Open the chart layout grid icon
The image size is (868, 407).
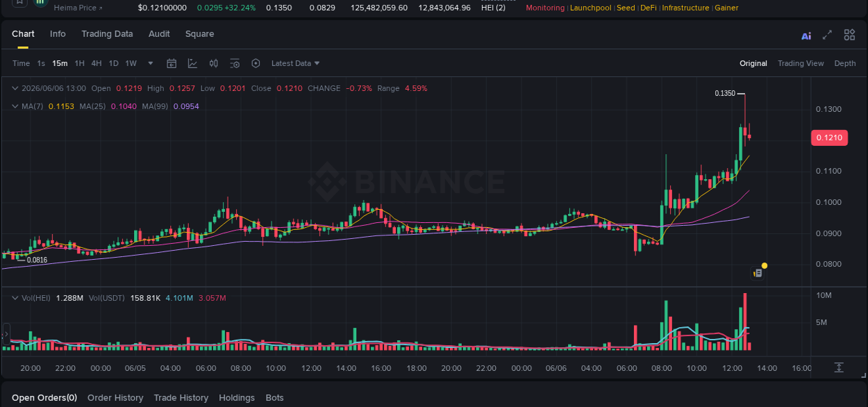coord(849,35)
